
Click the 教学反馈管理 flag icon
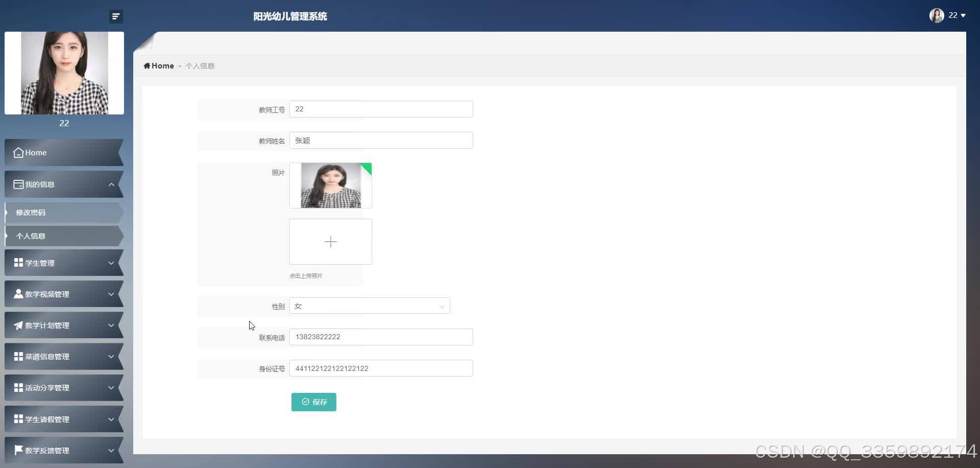[18, 450]
